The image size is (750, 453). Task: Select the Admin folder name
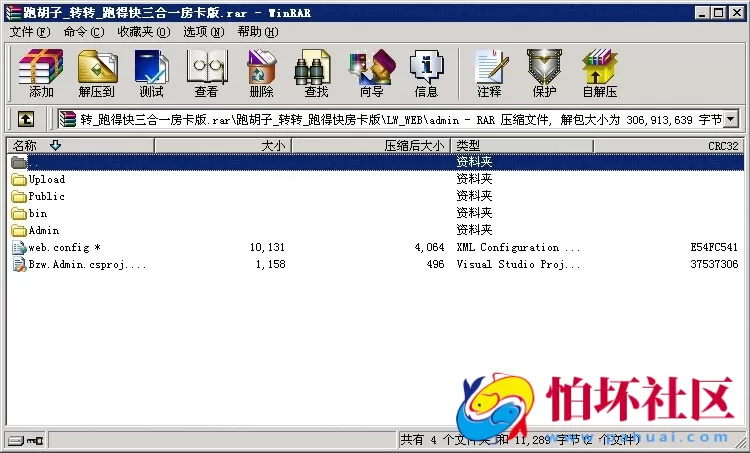click(44, 231)
